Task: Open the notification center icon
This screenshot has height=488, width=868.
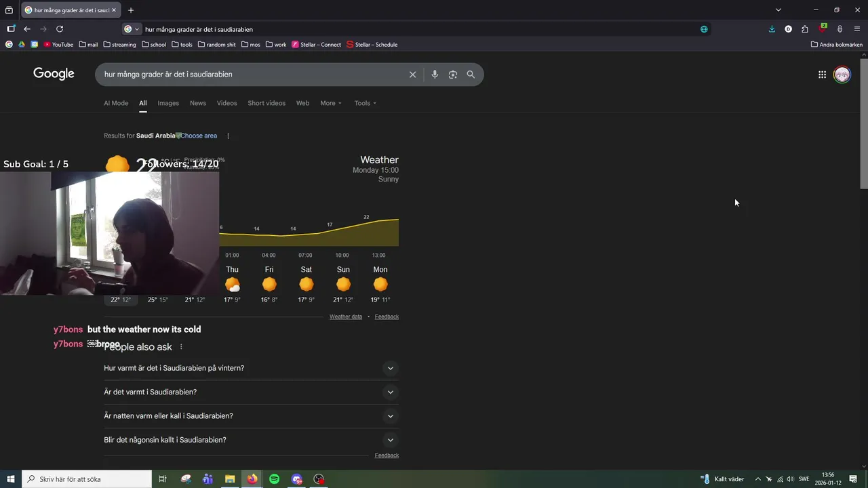Action: [x=853, y=479]
